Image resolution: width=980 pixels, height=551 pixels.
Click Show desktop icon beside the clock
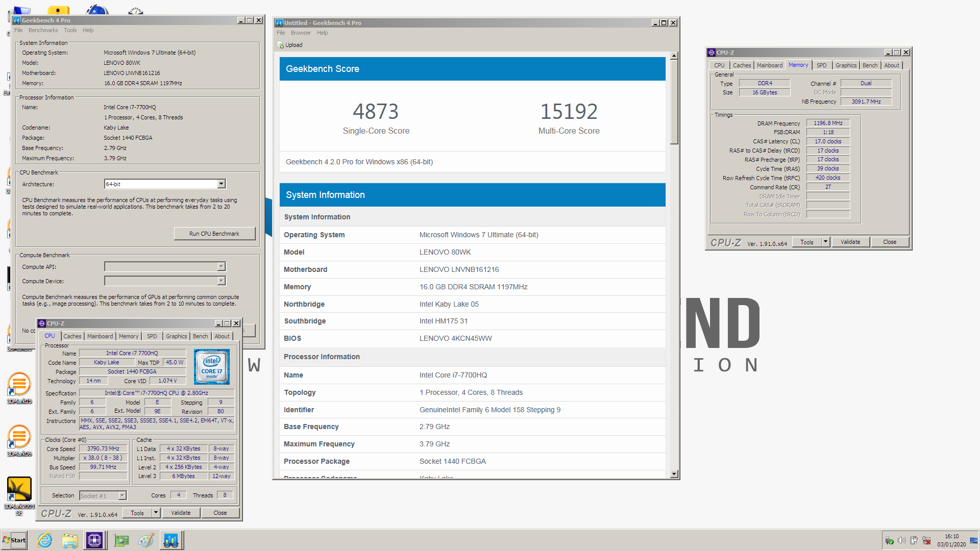pyautogui.click(x=974, y=540)
